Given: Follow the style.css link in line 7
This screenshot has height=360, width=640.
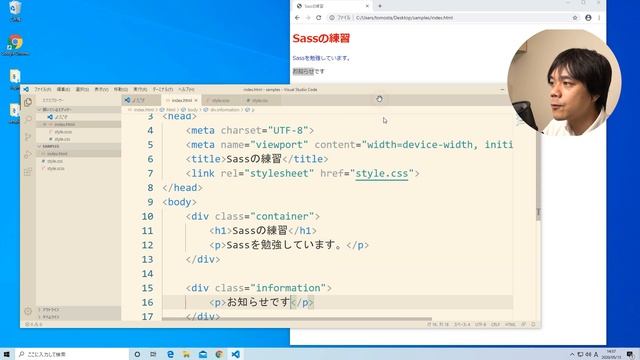Looking at the screenshot, I should click(x=382, y=173).
